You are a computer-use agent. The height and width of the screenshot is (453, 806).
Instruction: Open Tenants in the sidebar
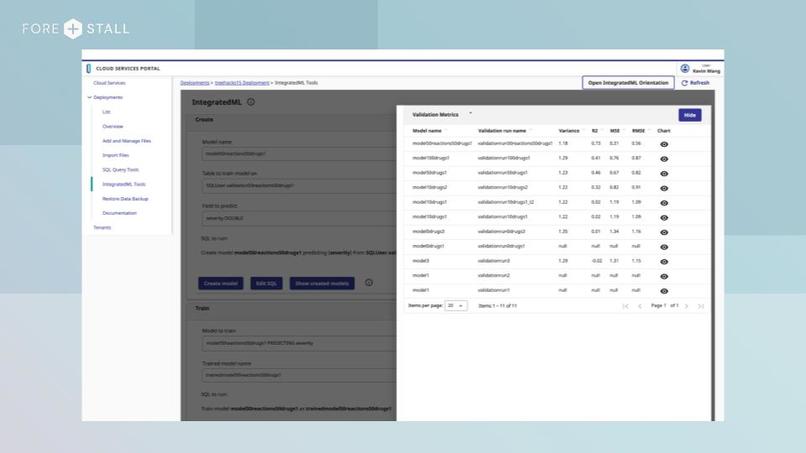(x=102, y=227)
